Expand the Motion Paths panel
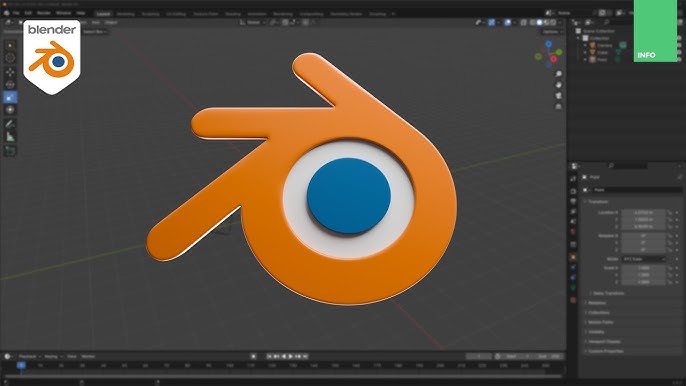The width and height of the screenshot is (686, 386). pos(600,322)
